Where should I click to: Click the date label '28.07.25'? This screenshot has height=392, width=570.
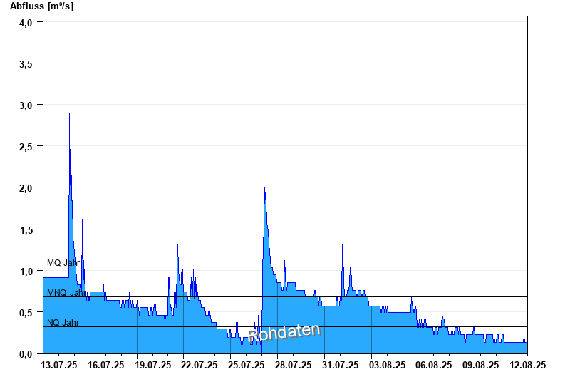coord(294,365)
